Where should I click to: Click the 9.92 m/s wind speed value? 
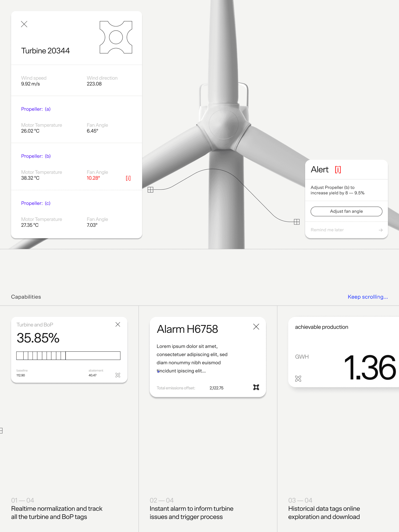tap(30, 84)
